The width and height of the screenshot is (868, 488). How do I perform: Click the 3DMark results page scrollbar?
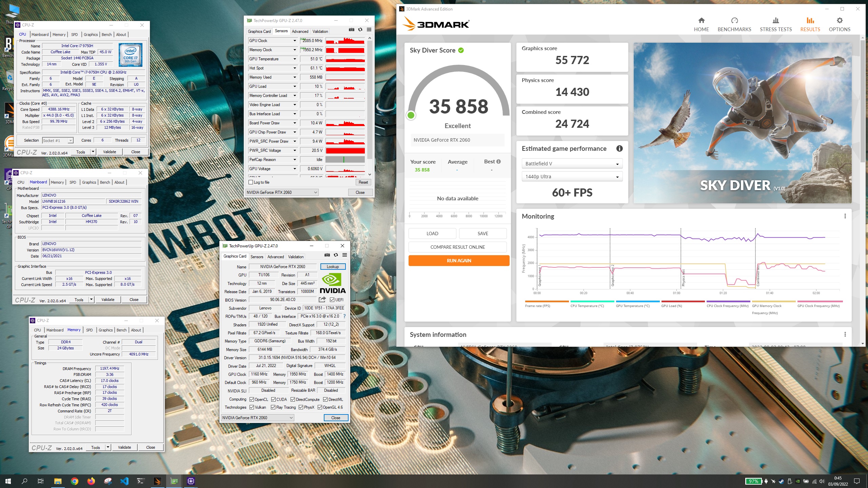point(863,191)
